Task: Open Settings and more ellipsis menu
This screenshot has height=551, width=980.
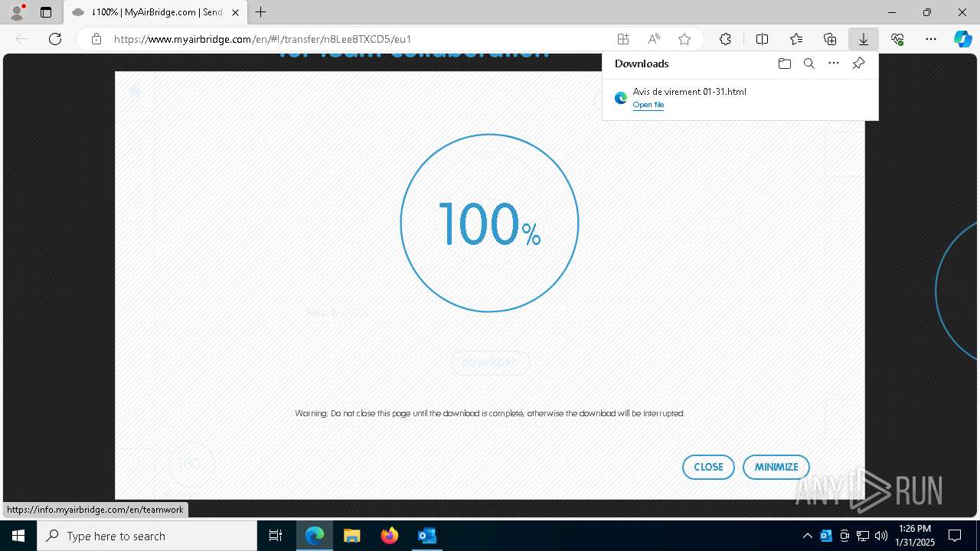Action: click(x=931, y=39)
